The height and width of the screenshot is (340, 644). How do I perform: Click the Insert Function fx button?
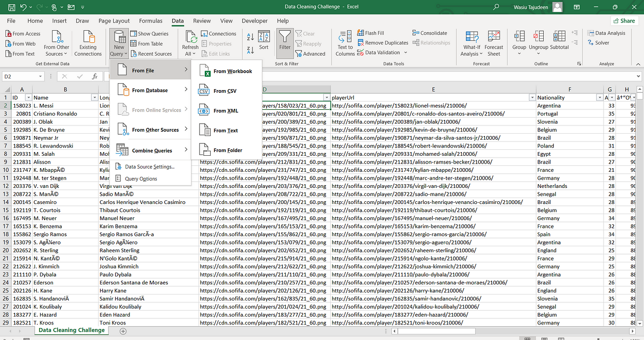[94, 77]
